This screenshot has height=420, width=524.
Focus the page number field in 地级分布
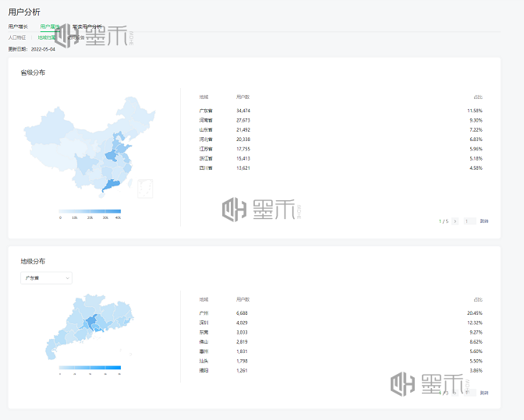tap(470, 393)
